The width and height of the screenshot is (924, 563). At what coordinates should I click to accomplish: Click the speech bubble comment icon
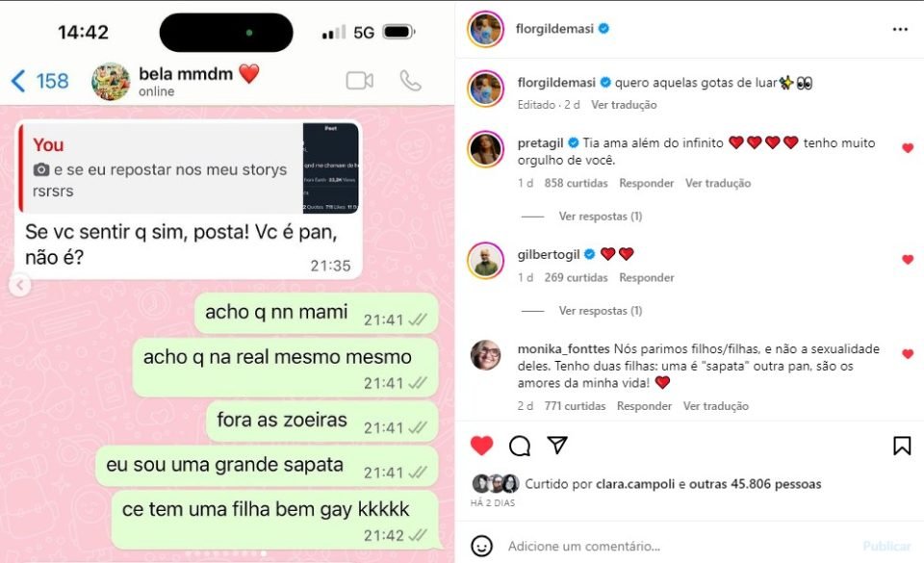click(x=519, y=446)
